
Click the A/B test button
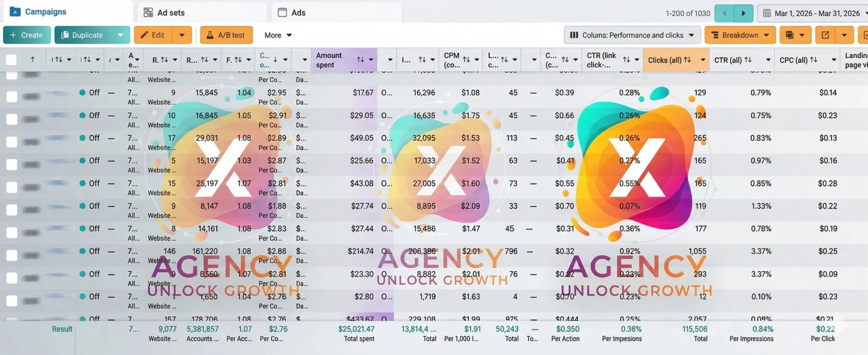tap(226, 35)
